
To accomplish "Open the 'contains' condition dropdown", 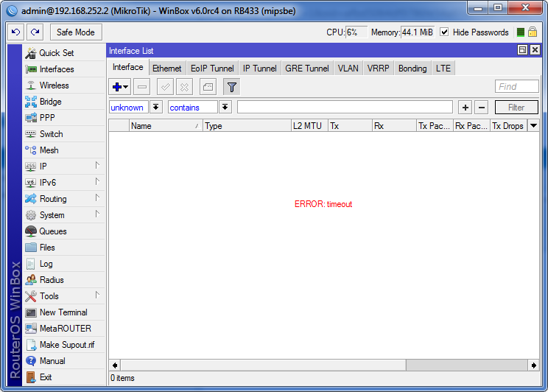I will 225,108.
